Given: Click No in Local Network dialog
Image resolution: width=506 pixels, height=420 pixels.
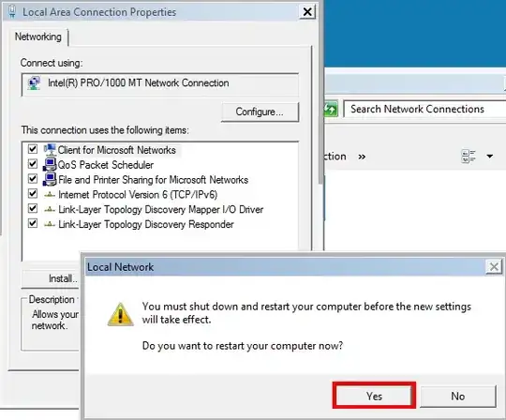Looking at the screenshot, I should click(x=458, y=396).
